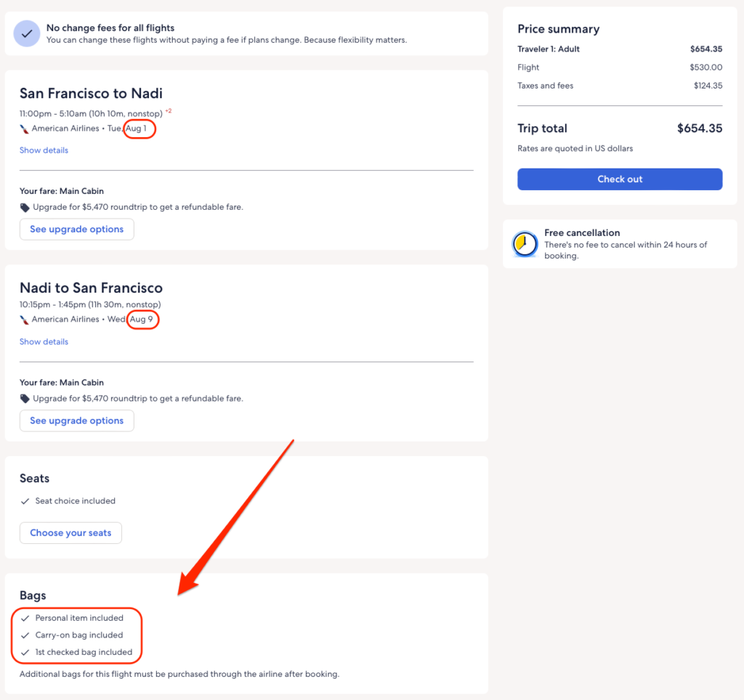Screen dimensions: 744x700
Task: Open the Choose your seats button
Action: (70, 532)
